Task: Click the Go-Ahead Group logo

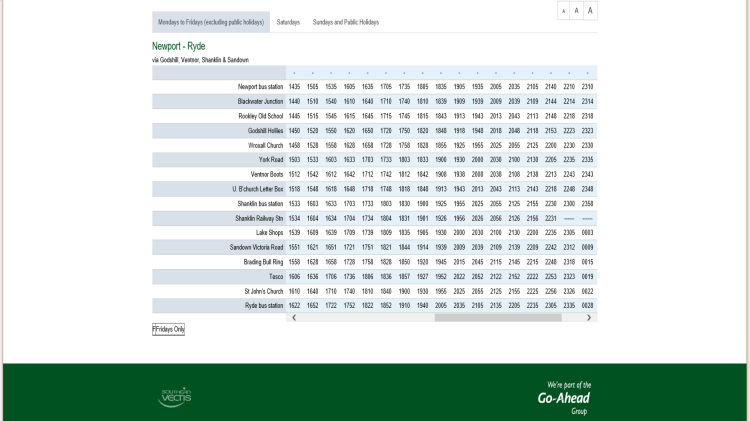Action: tap(564, 397)
